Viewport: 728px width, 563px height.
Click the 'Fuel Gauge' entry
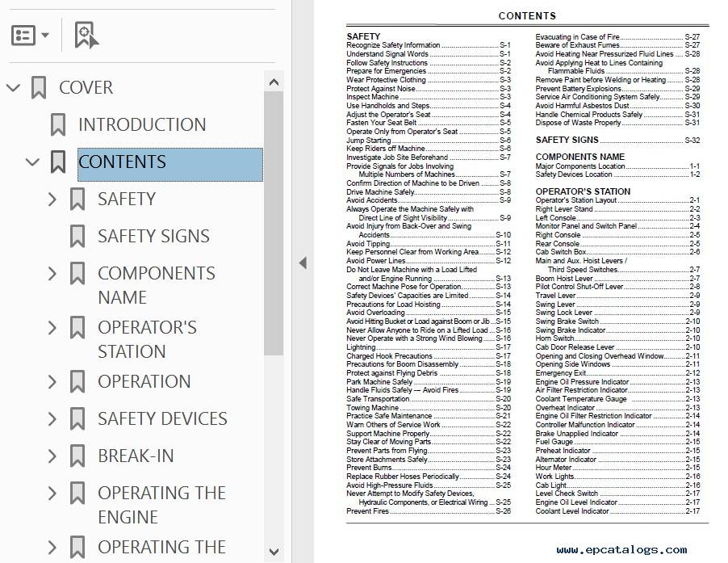click(617, 442)
